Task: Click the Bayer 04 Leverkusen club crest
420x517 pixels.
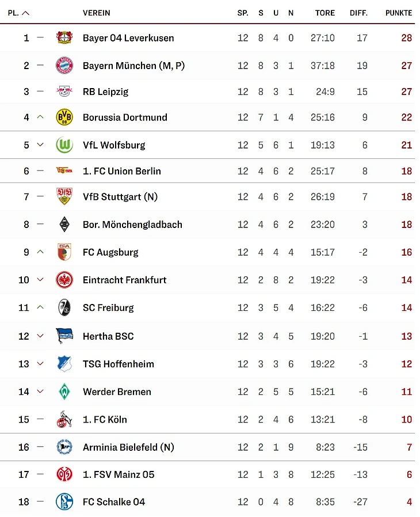Action: (x=64, y=38)
